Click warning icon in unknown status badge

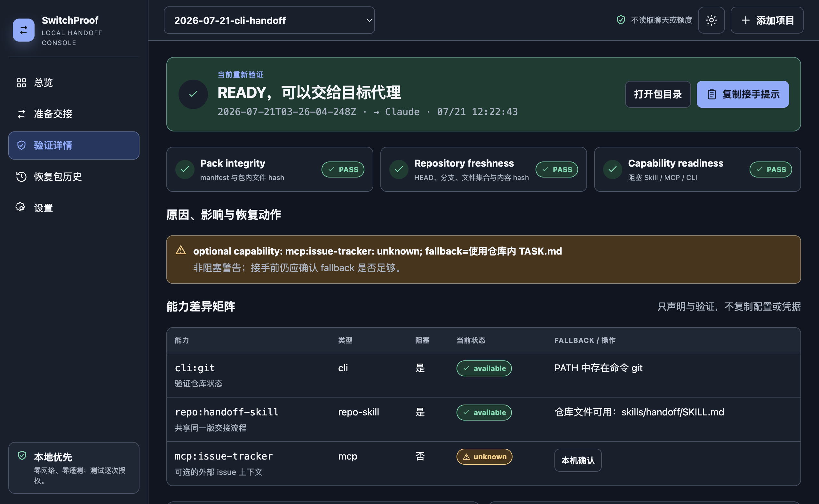pyautogui.click(x=466, y=457)
